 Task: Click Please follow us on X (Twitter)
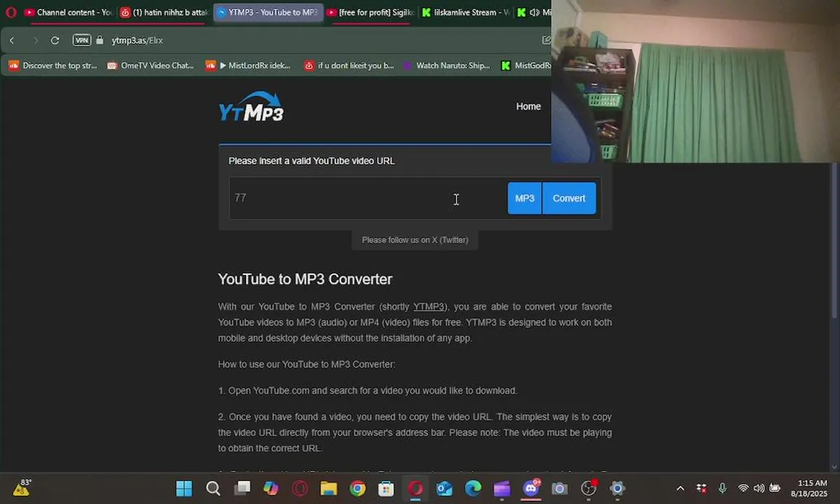pyautogui.click(x=415, y=240)
